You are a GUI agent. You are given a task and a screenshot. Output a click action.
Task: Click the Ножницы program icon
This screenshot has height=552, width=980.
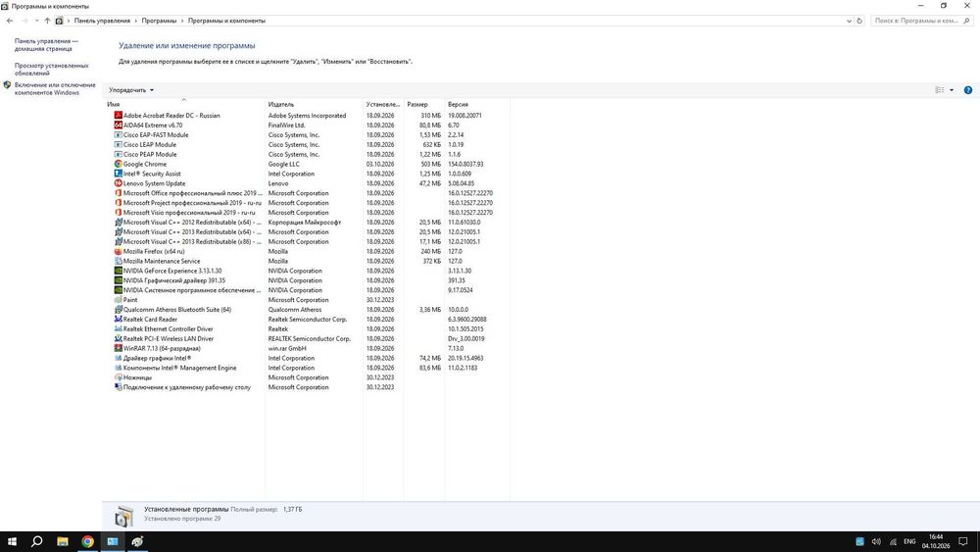119,376
